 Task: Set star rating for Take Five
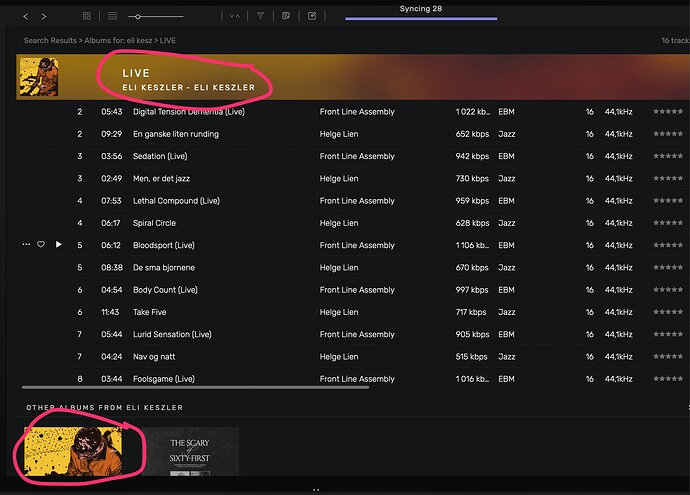click(x=668, y=312)
